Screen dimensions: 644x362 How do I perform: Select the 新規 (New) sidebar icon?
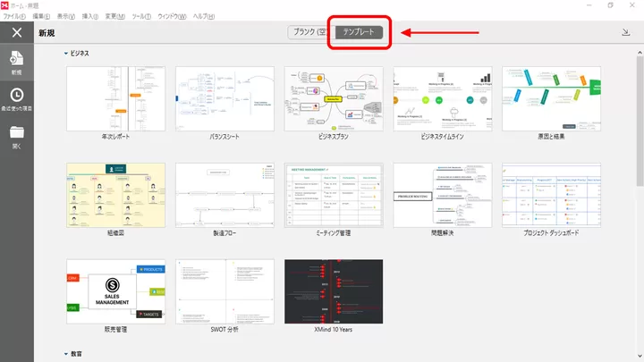click(x=16, y=62)
